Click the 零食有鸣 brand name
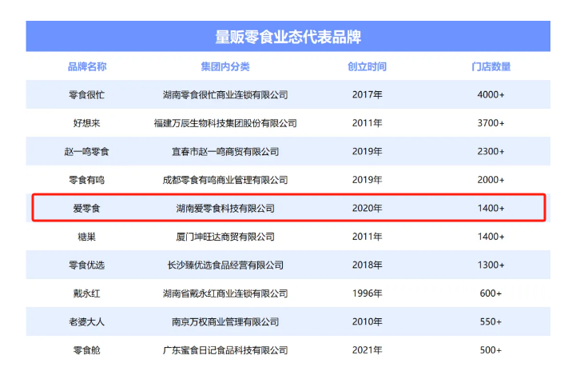Screen dimensions: 588x371 click(87, 180)
